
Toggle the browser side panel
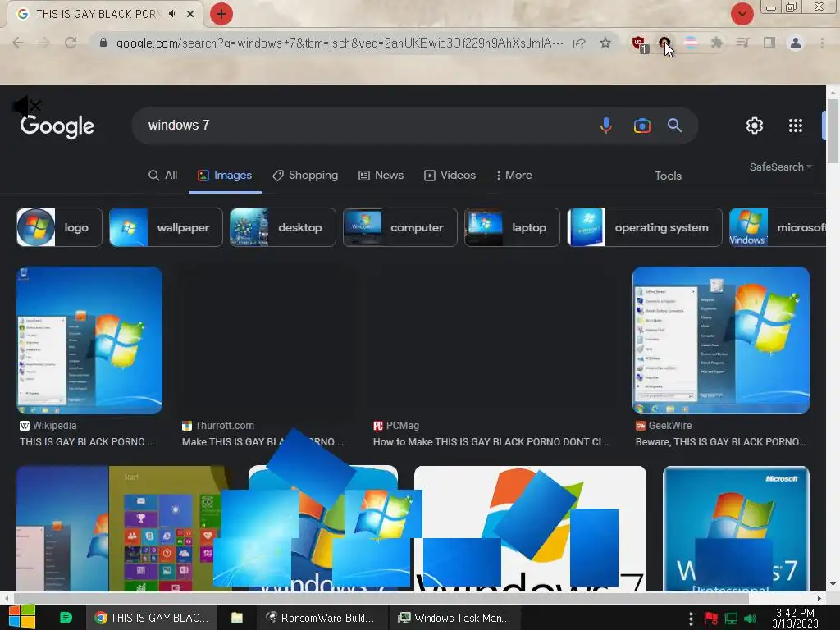tap(769, 43)
